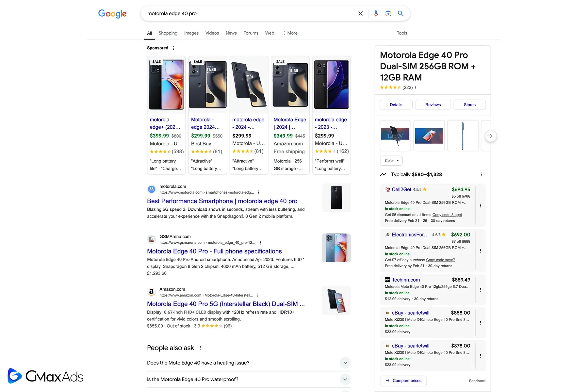Click the Feedback link
Viewport: 588px width, 392px height.
[477, 381]
